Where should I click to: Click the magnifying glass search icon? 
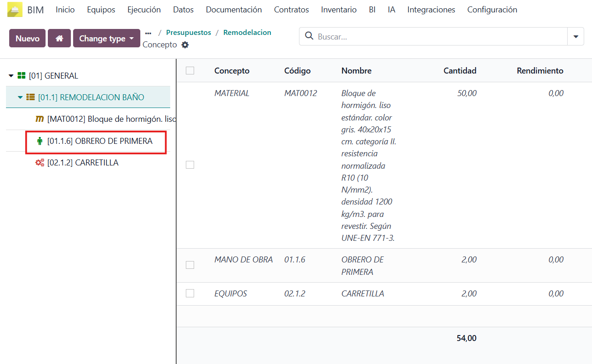[x=309, y=37]
